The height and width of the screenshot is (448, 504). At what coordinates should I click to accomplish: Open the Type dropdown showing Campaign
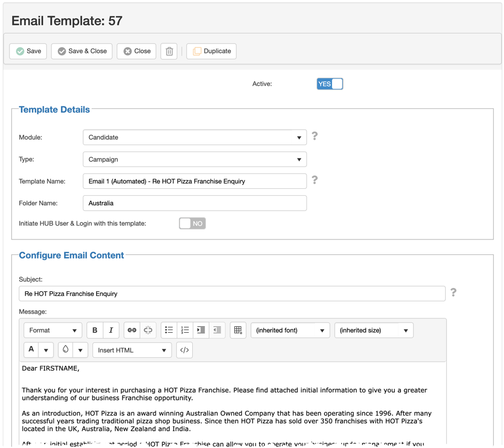point(195,159)
